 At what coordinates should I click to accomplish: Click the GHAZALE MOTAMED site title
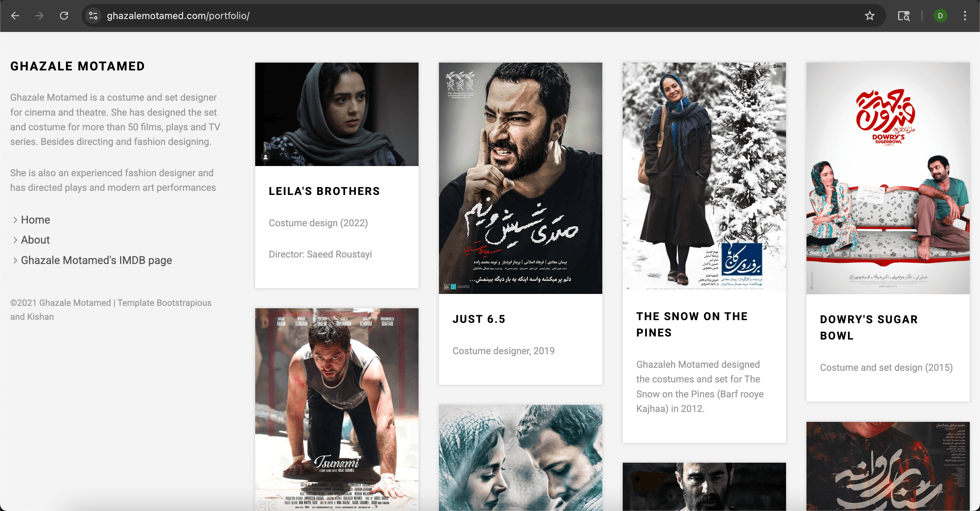[x=78, y=66]
